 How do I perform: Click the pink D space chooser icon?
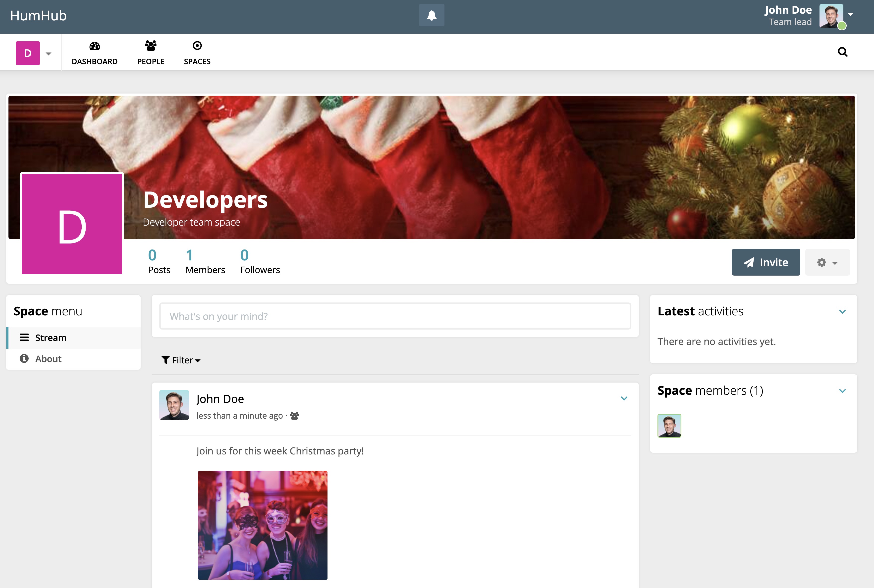28,53
